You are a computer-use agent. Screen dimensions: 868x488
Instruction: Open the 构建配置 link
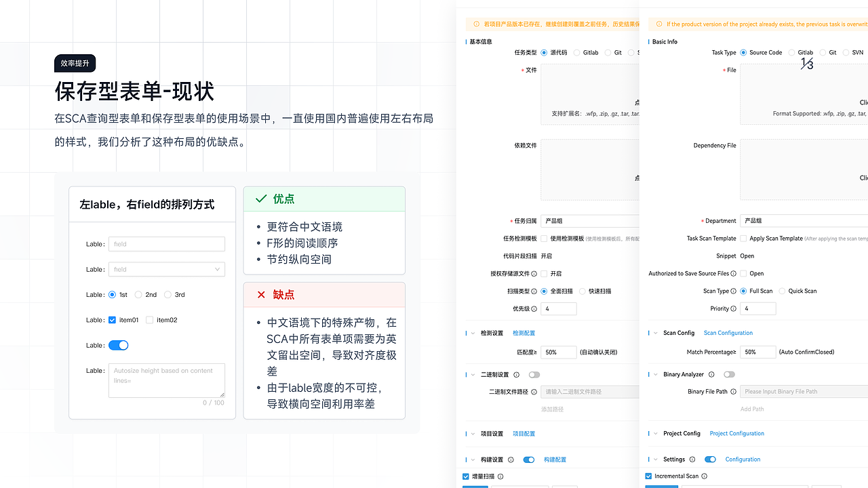(555, 460)
